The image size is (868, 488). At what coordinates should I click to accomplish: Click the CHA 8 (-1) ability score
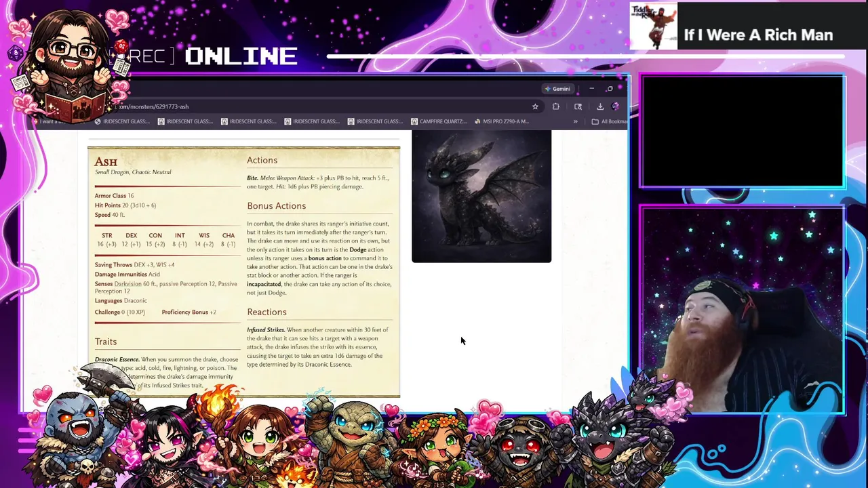click(x=228, y=240)
